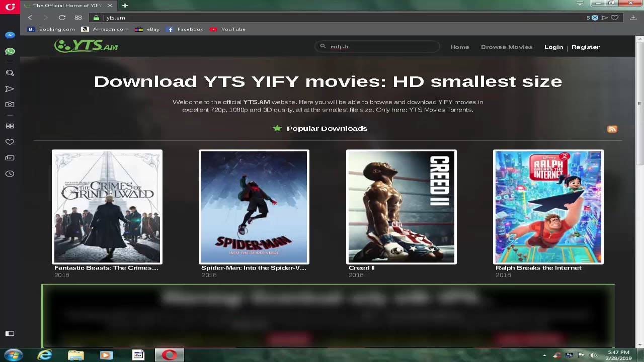Open Booking.com bookmark
The height and width of the screenshot is (362, 644).
(51, 29)
